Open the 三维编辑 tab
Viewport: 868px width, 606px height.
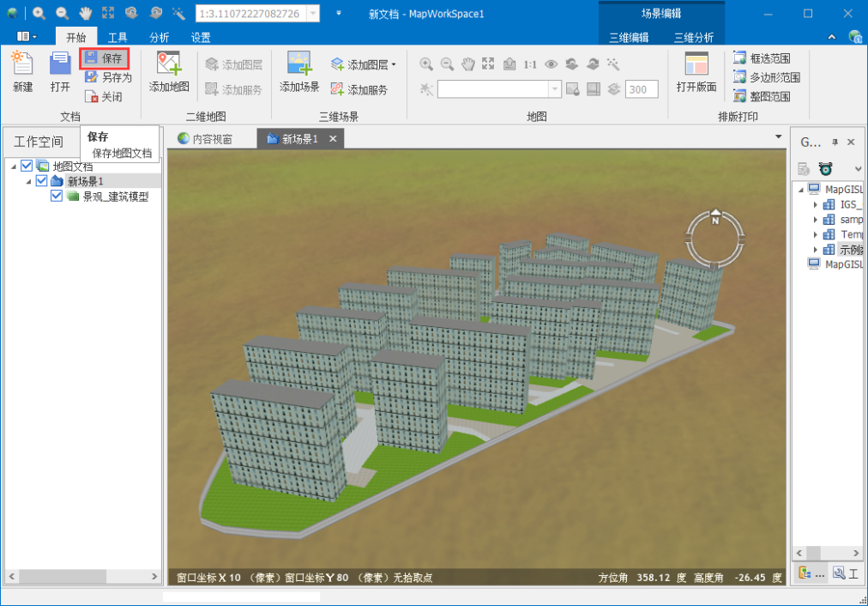pos(629,37)
